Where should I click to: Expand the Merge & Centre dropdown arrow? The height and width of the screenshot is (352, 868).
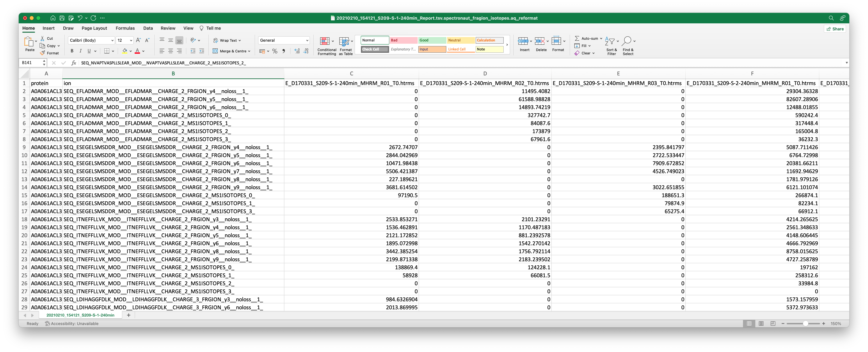coord(249,51)
